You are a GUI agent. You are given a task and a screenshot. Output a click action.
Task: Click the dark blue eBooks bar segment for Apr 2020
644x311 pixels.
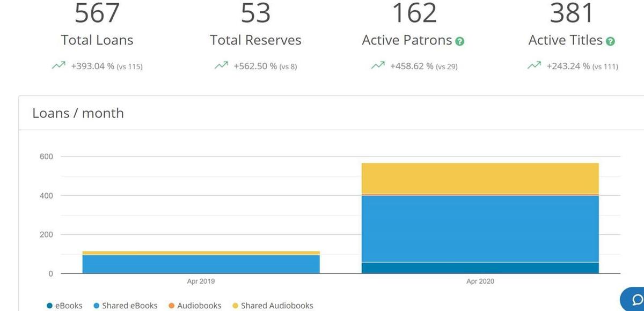pyautogui.click(x=480, y=268)
